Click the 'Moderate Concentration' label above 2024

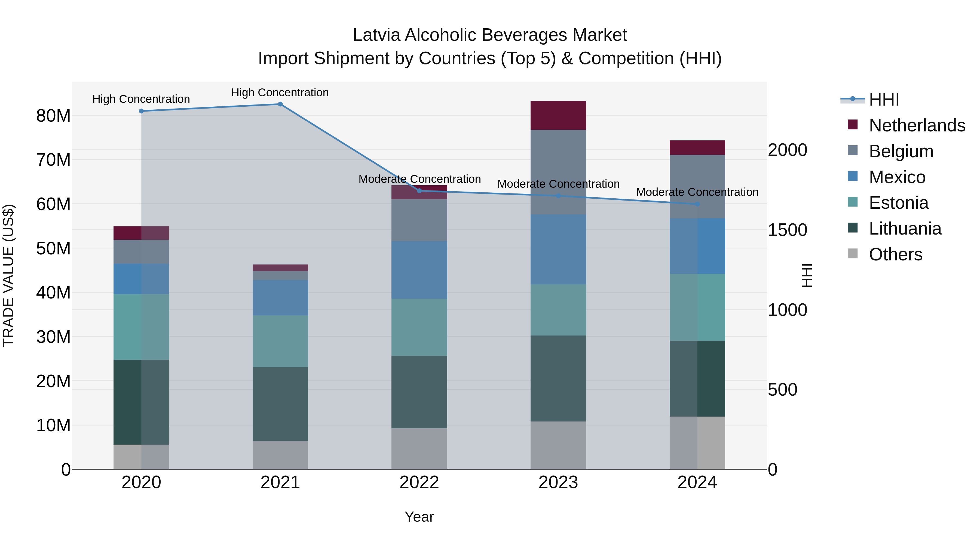click(697, 192)
